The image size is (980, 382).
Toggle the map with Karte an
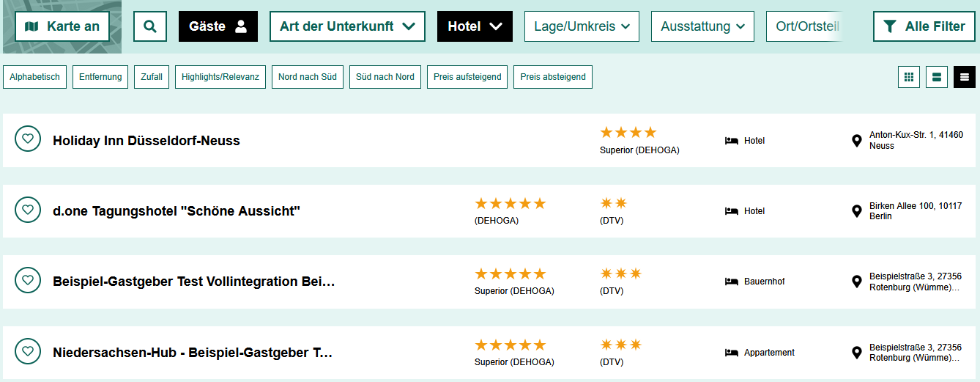62,26
